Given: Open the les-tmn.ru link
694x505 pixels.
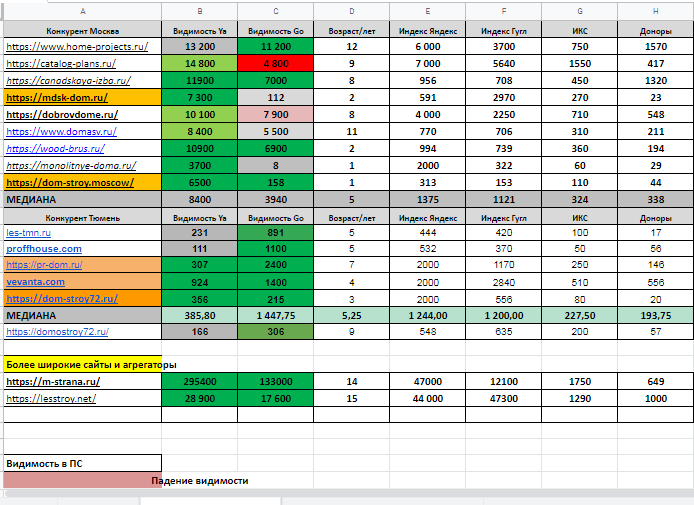Looking at the screenshot, I should coord(28,232).
